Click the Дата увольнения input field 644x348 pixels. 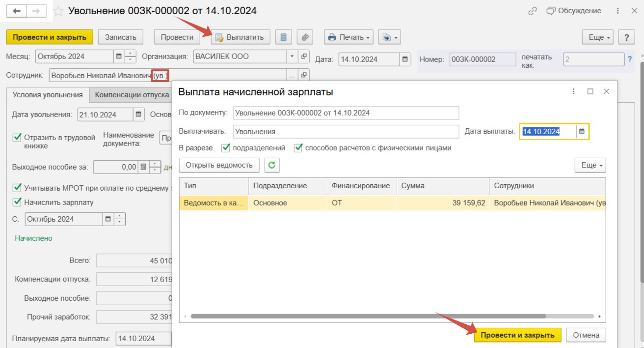coord(105,115)
